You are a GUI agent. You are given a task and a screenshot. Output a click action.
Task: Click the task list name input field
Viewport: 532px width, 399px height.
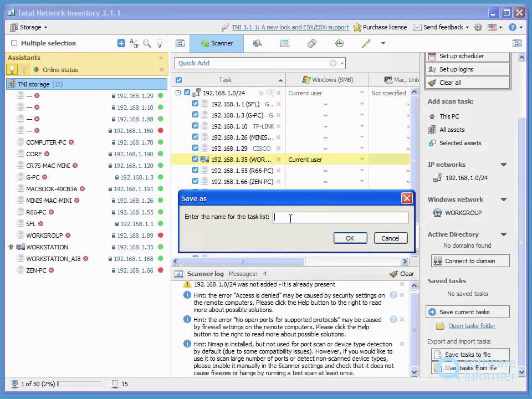340,217
